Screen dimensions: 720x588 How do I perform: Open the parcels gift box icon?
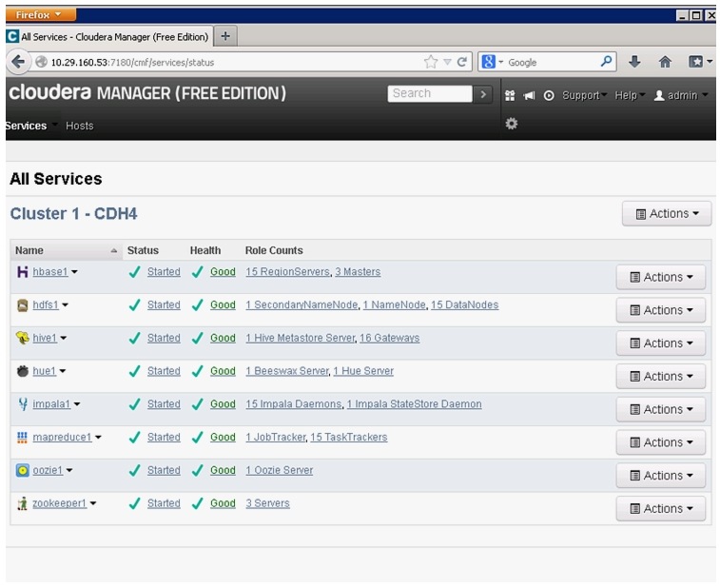point(510,95)
